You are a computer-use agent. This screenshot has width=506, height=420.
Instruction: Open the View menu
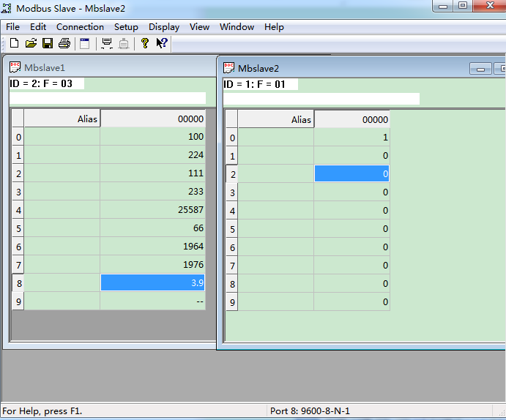[199, 27]
